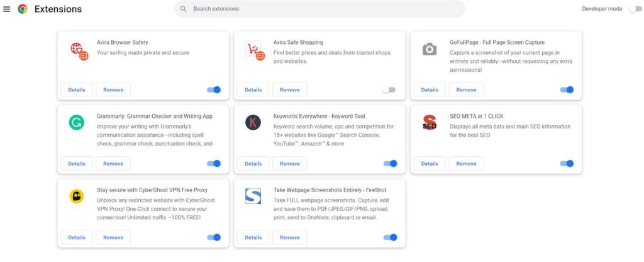
Task: Open Grammarly Details
Action: (x=77, y=163)
